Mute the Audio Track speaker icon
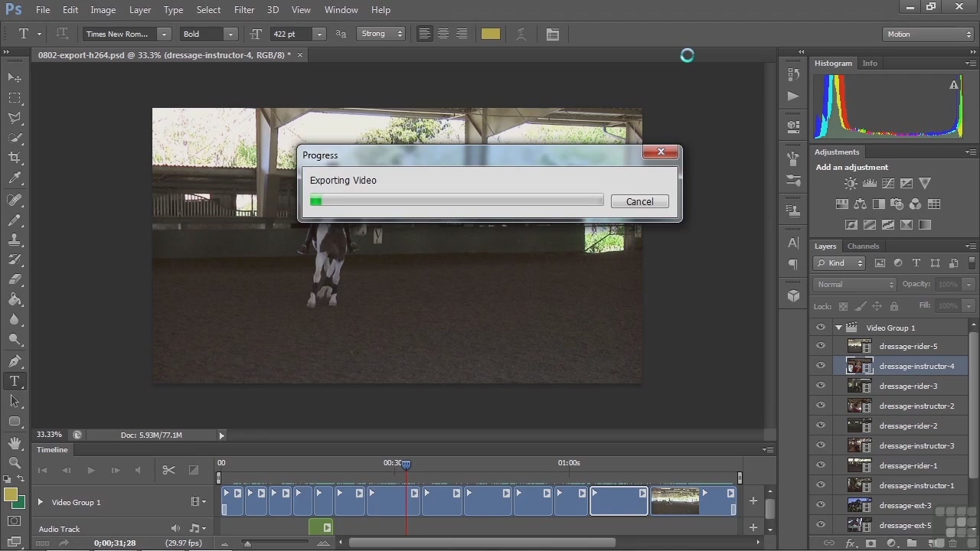The height and width of the screenshot is (551, 980). click(175, 528)
